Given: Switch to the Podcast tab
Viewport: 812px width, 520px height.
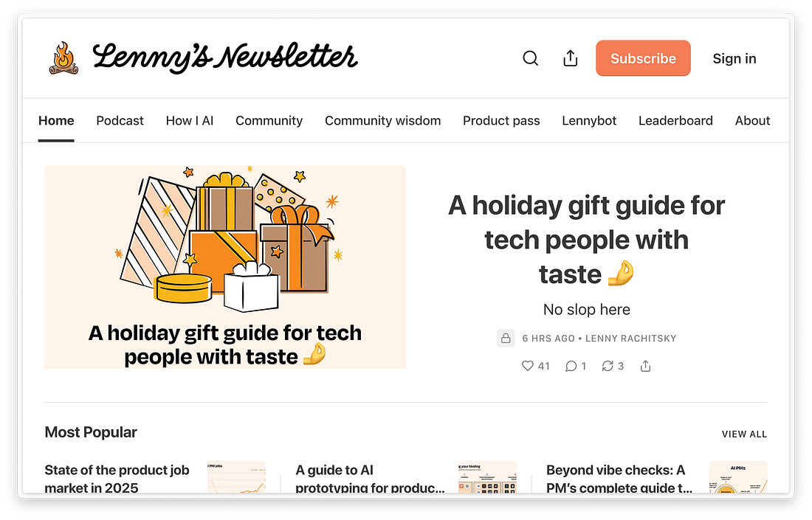Looking at the screenshot, I should pos(120,120).
